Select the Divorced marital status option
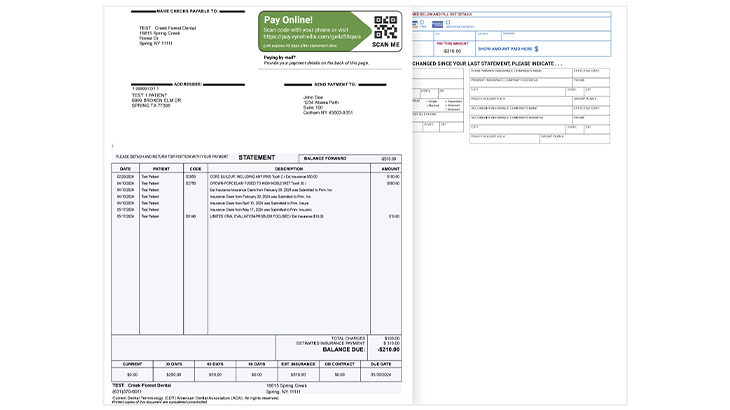This screenshot has height=410, width=730. pyautogui.click(x=453, y=105)
